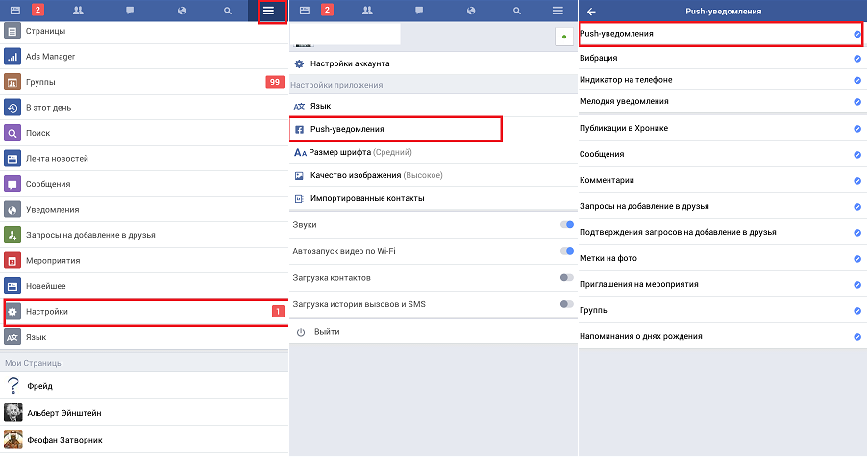Tap the Выйти logout button
Image resolution: width=868 pixels, height=457 pixels.
pyautogui.click(x=327, y=332)
